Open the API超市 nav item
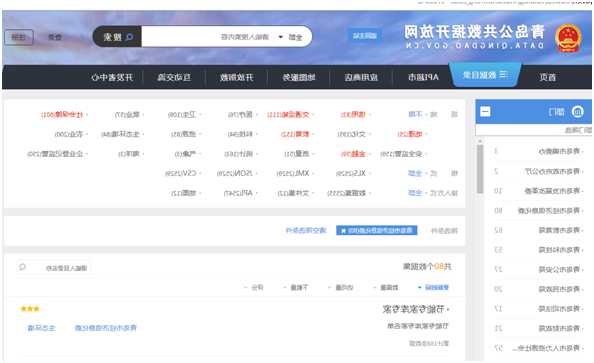Image resolution: width=594 pixels, height=363 pixels. click(x=423, y=77)
